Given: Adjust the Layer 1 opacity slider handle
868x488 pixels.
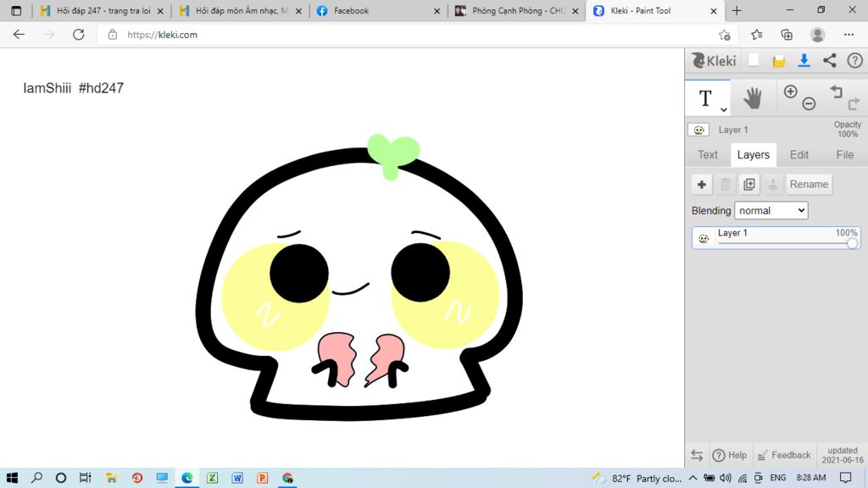Looking at the screenshot, I should [x=852, y=243].
